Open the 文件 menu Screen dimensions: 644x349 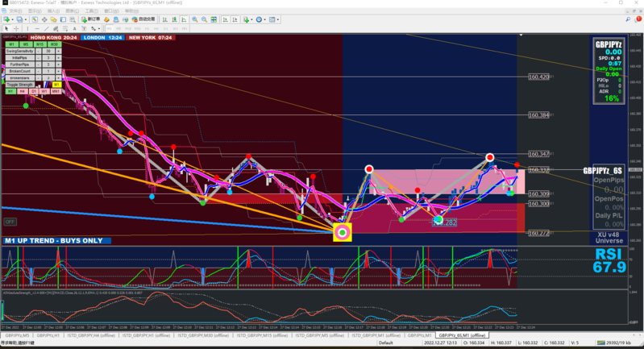tap(15, 11)
